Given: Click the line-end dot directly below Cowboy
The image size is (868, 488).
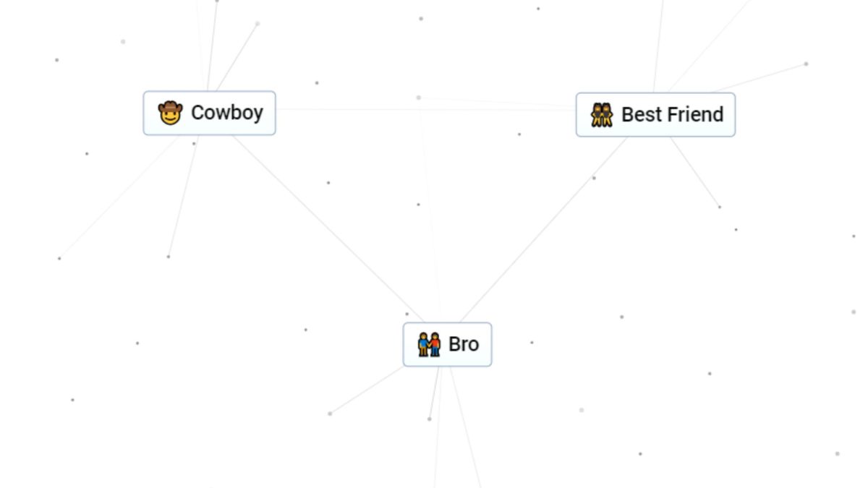Looking at the screenshot, I should click(169, 257).
